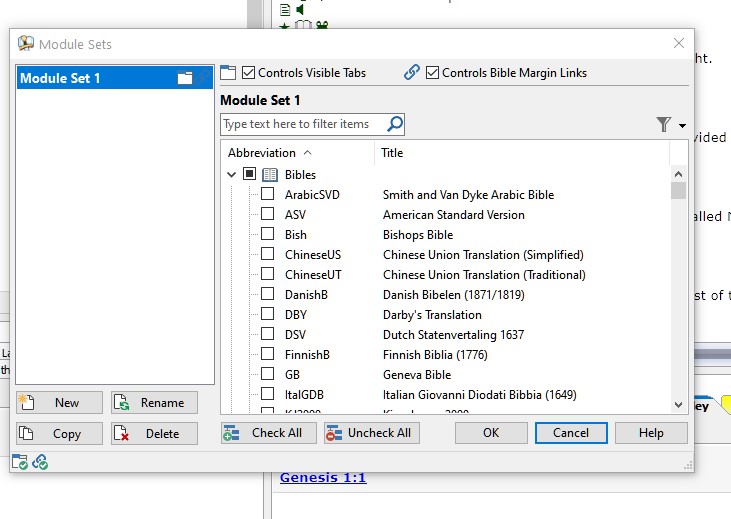
Task: Click the Module Sets title bar icon
Action: tap(26, 43)
